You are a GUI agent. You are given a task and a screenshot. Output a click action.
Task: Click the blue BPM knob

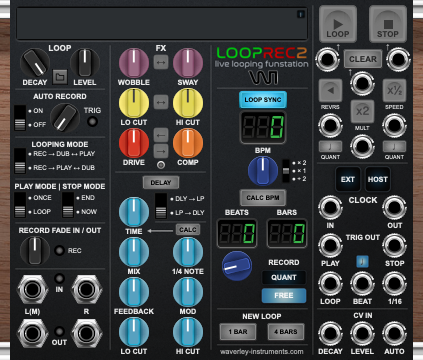[x=263, y=171]
